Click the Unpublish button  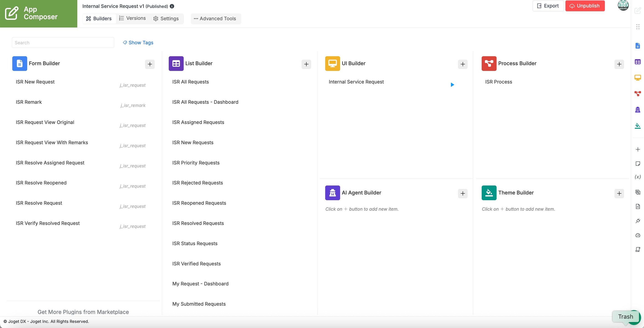(585, 6)
